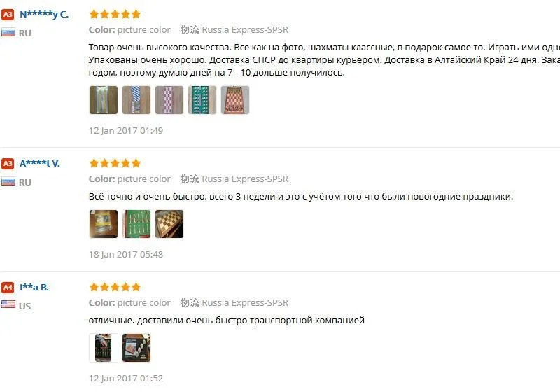Open reviewer profile A****t V.
Viewport: 560px width, 392px height.
coord(40,164)
